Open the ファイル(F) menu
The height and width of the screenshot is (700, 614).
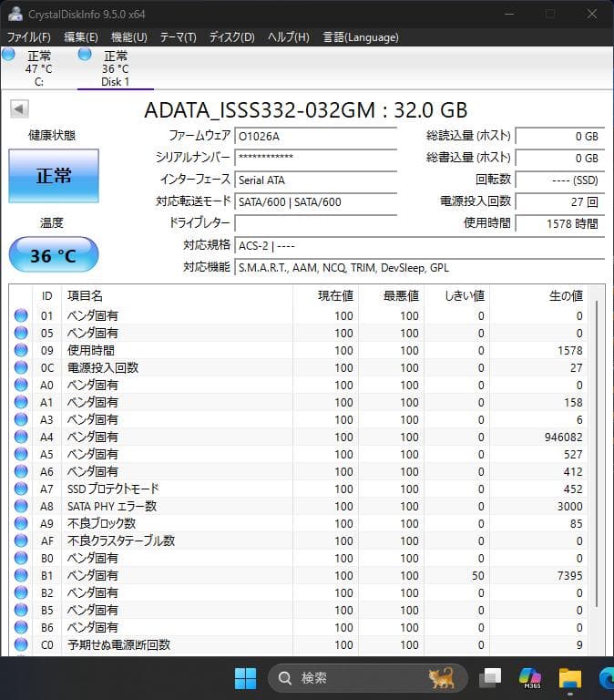[29, 37]
